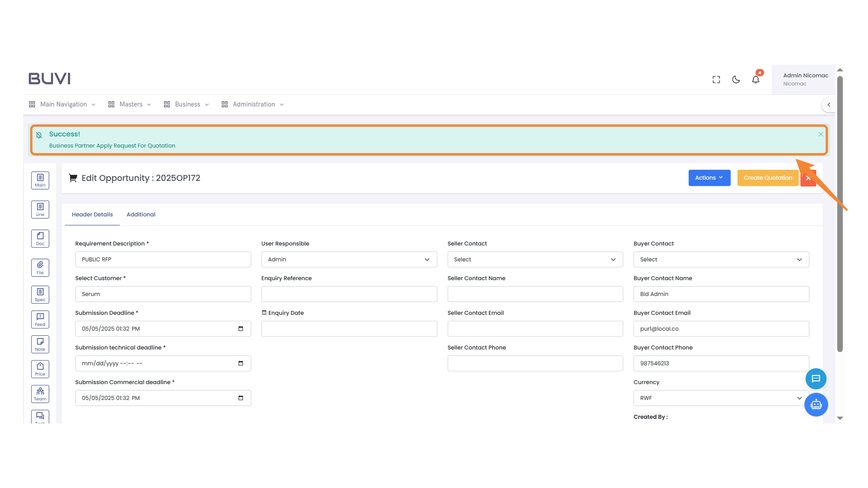This screenshot has height=488, width=868.
Task: Toggle fullscreen mode icon
Action: pyautogui.click(x=716, y=80)
